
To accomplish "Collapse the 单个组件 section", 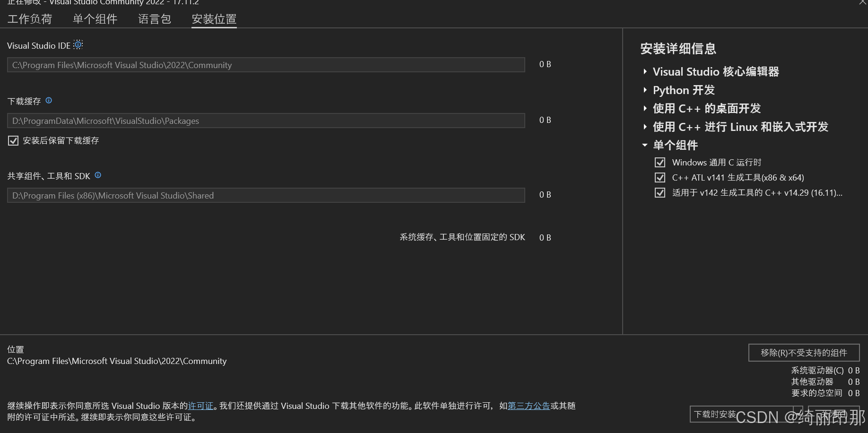I will coord(645,145).
